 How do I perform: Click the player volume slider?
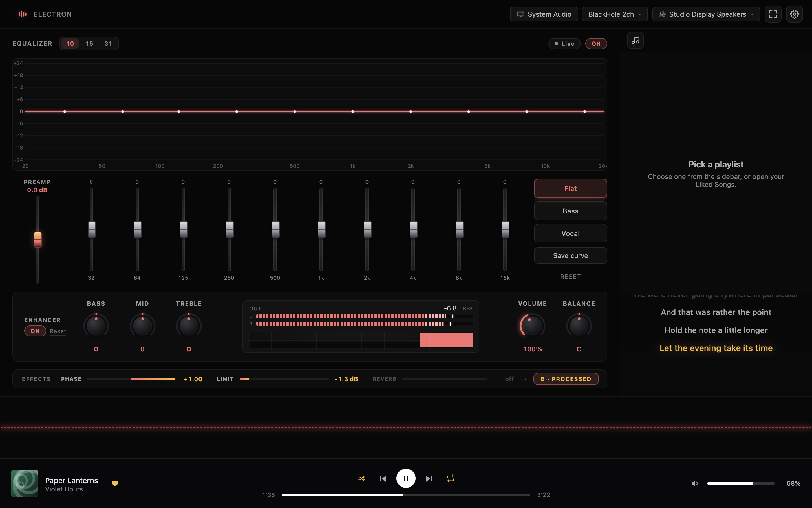point(741,483)
